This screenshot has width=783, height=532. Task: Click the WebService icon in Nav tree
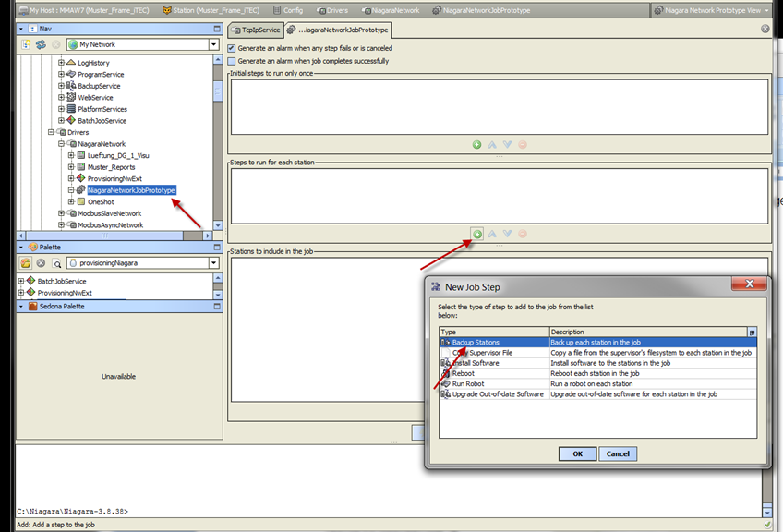click(71, 97)
